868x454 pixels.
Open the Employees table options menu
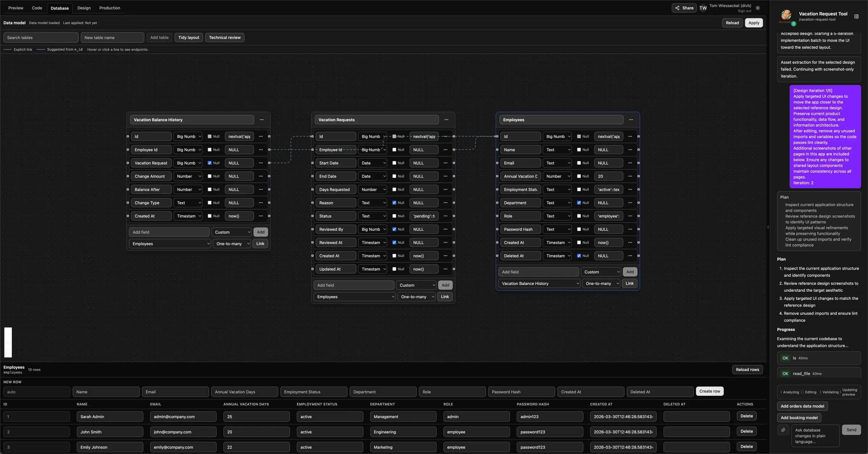(631, 120)
